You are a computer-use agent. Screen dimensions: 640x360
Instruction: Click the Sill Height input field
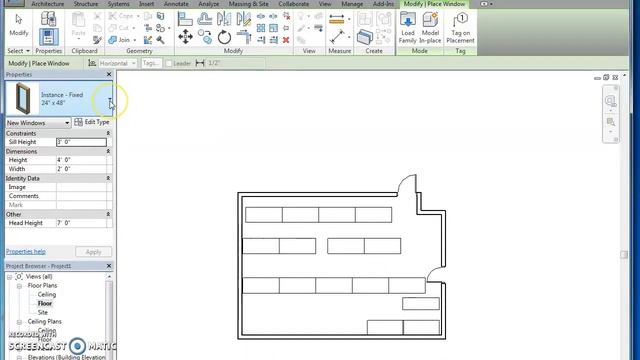click(81, 142)
